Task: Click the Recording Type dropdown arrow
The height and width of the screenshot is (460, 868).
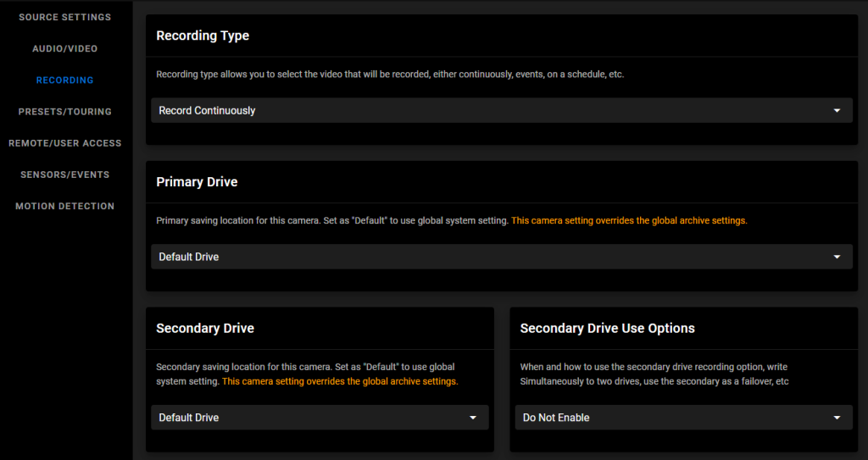Action: [x=837, y=111]
